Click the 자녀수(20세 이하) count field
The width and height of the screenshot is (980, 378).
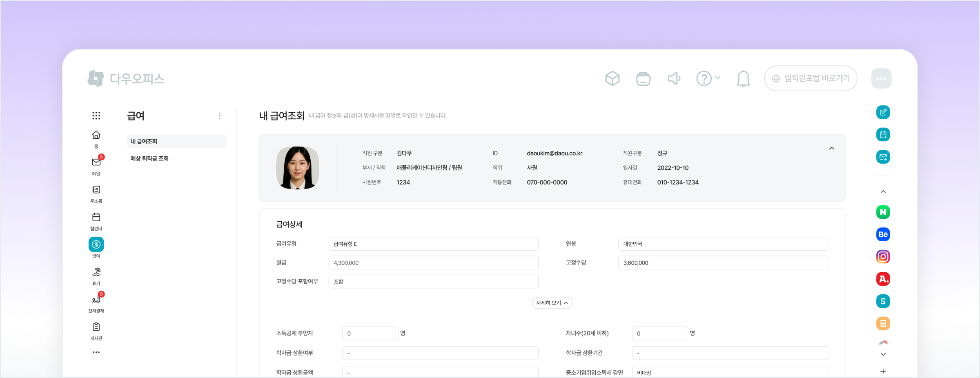click(660, 333)
